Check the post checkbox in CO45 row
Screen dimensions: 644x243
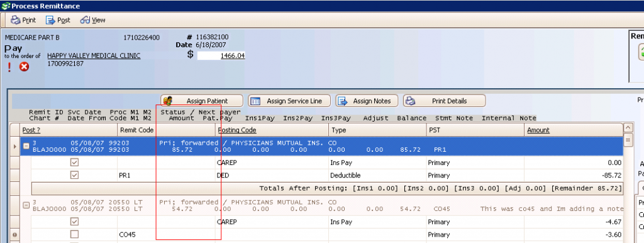pyautogui.click(x=74, y=234)
